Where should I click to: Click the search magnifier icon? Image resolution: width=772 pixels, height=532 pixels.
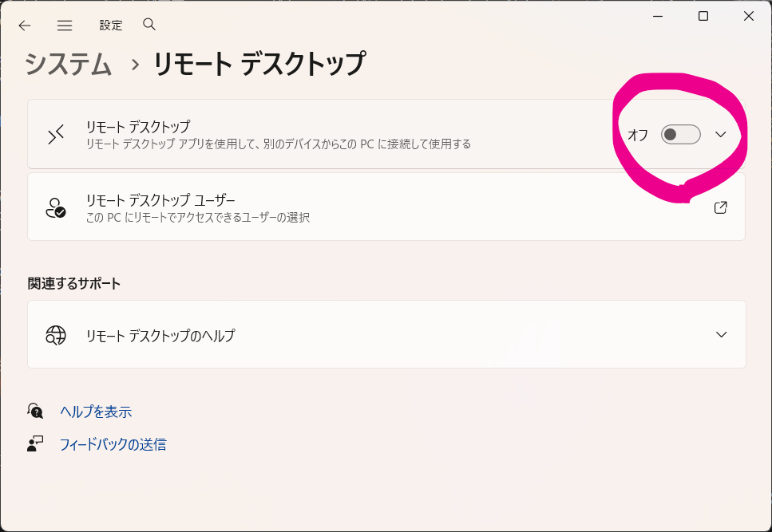click(x=149, y=25)
